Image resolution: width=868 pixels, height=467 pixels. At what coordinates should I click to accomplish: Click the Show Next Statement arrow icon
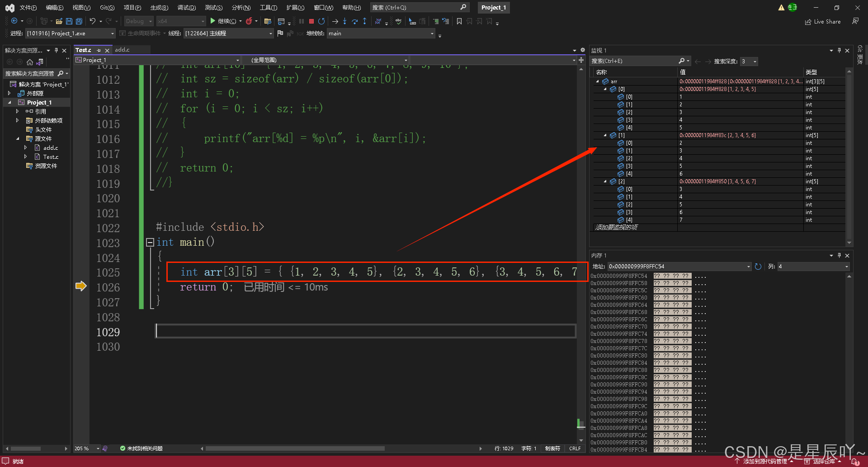point(335,21)
